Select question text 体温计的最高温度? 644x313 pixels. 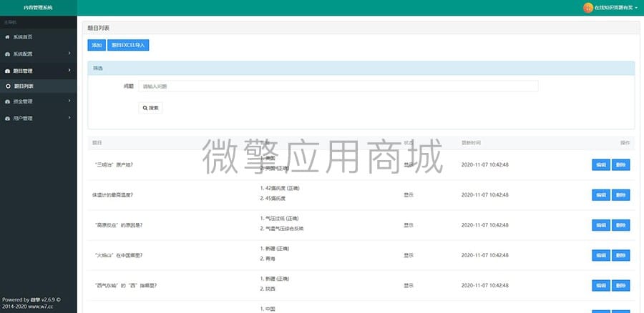click(113, 195)
